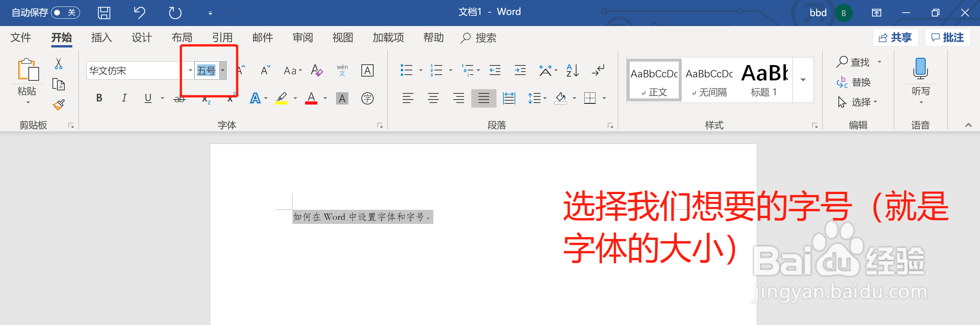Align text right
Screen dimensions: 980x325
point(459,98)
